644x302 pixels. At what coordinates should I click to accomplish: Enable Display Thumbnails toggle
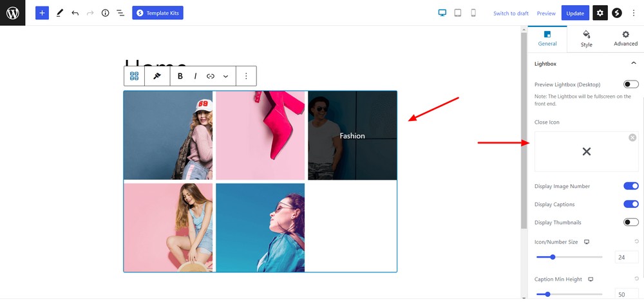pyautogui.click(x=631, y=222)
